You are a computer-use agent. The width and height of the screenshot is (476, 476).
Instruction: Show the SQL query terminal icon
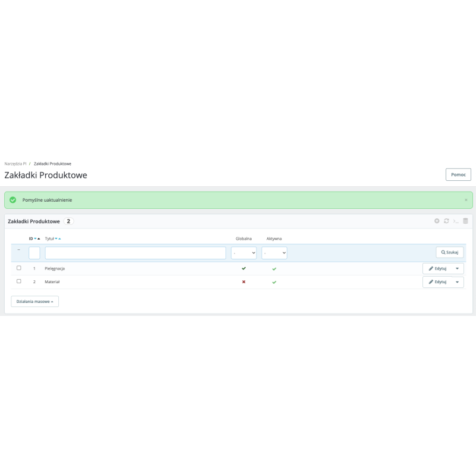[456, 221]
